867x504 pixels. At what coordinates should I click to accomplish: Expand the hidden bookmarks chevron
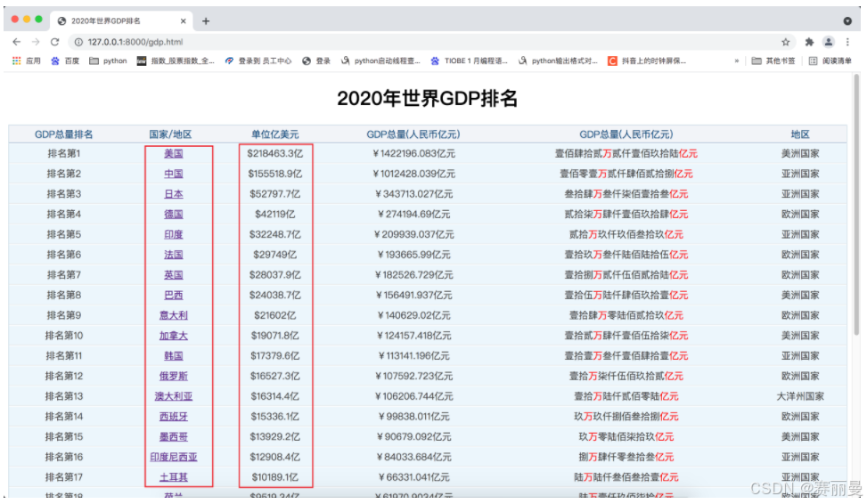[737, 61]
